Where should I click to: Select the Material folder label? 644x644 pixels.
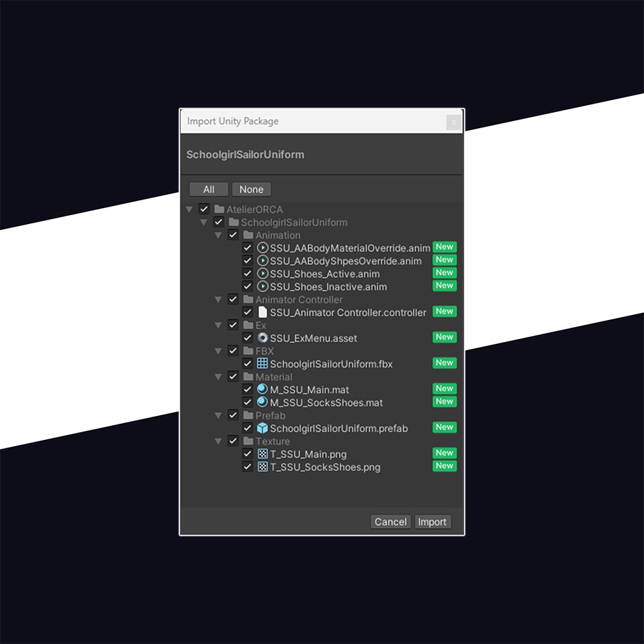click(x=274, y=377)
